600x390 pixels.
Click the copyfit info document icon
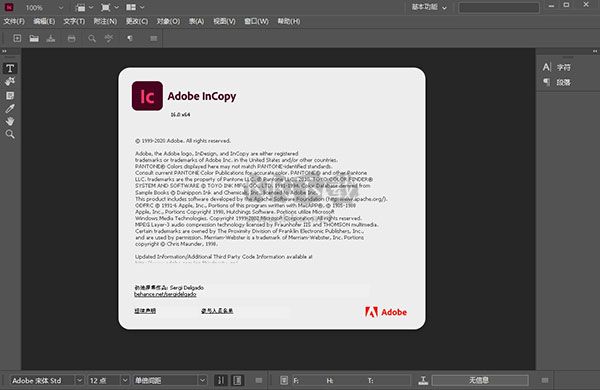pyautogui.click(x=284, y=380)
